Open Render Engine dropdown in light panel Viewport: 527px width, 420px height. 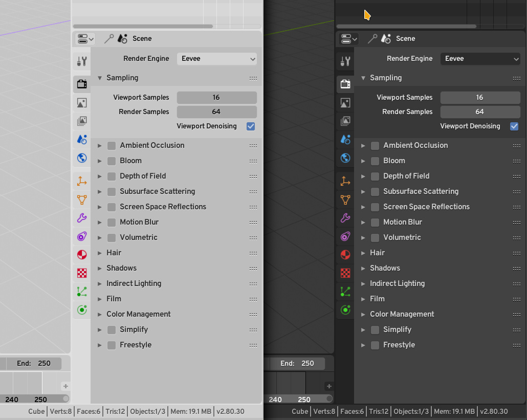coord(217,59)
